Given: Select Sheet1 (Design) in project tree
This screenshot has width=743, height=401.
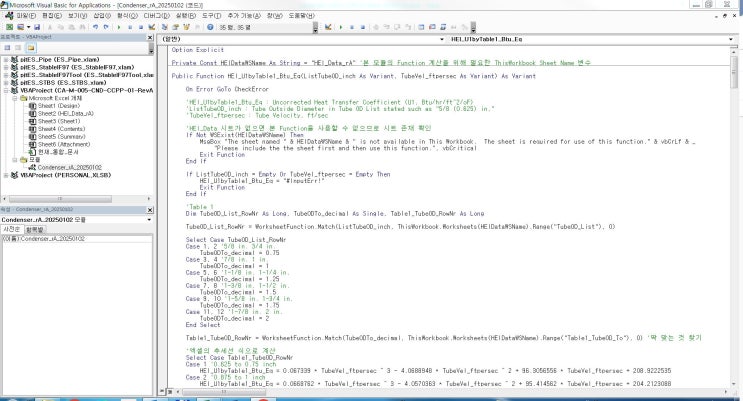Looking at the screenshot, I should click(59, 106).
